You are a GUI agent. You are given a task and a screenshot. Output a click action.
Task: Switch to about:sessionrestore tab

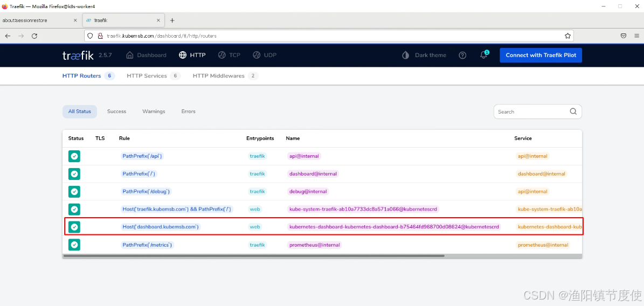(40, 20)
